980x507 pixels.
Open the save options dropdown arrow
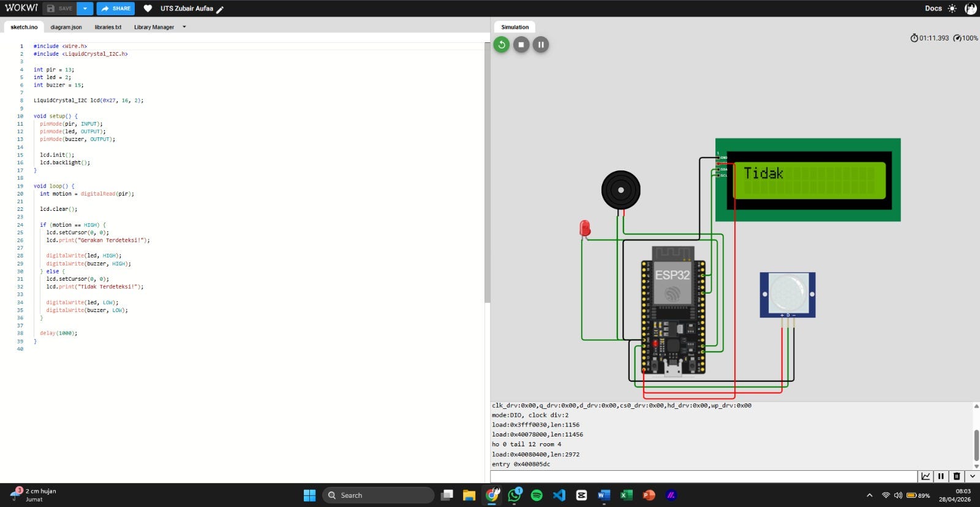point(85,9)
